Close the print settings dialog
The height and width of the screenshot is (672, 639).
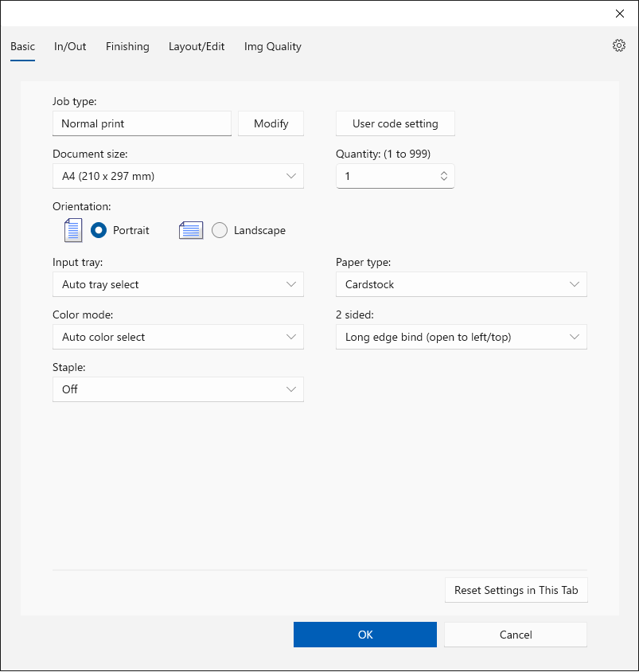pyautogui.click(x=620, y=14)
